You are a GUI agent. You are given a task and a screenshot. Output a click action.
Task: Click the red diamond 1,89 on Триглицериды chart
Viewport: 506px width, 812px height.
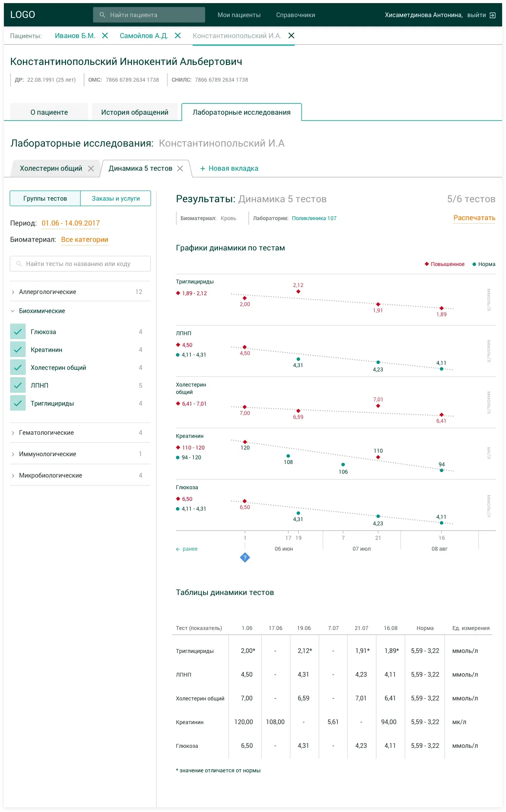(x=441, y=308)
